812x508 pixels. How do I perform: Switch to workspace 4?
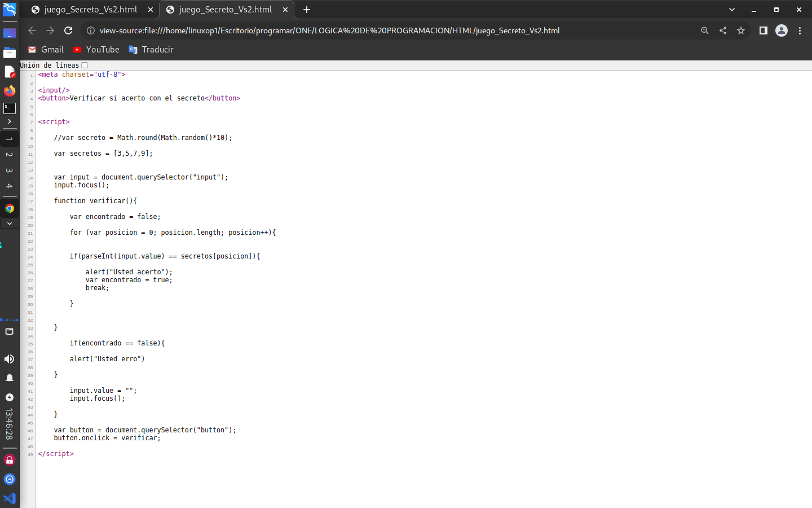coord(10,186)
